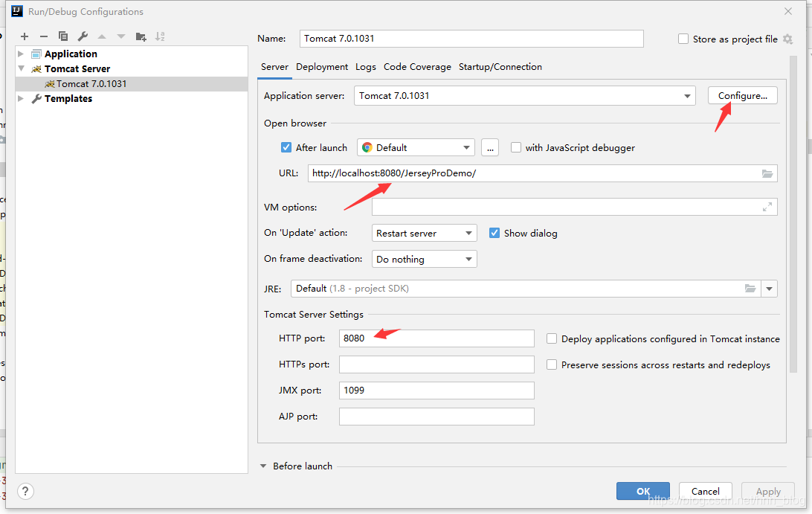Toggle the Show dialog checkbox
The image size is (812, 514).
(x=494, y=233)
